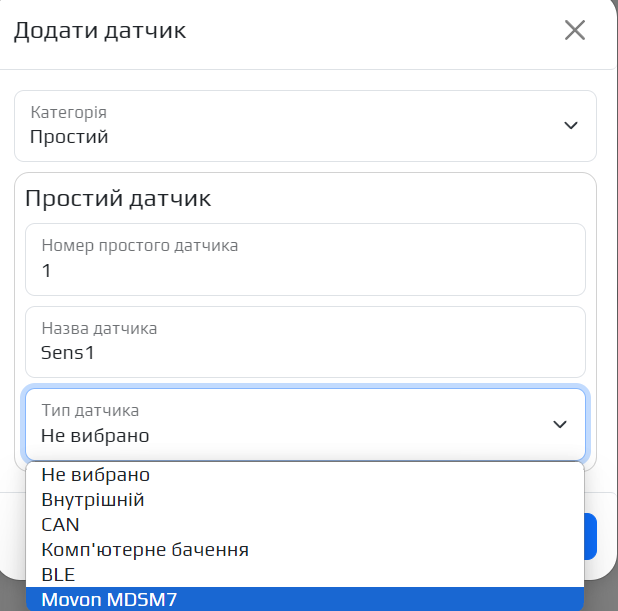This screenshot has width=618, height=611.
Task: Click the Номер простого датчика label
Action: tap(140, 245)
